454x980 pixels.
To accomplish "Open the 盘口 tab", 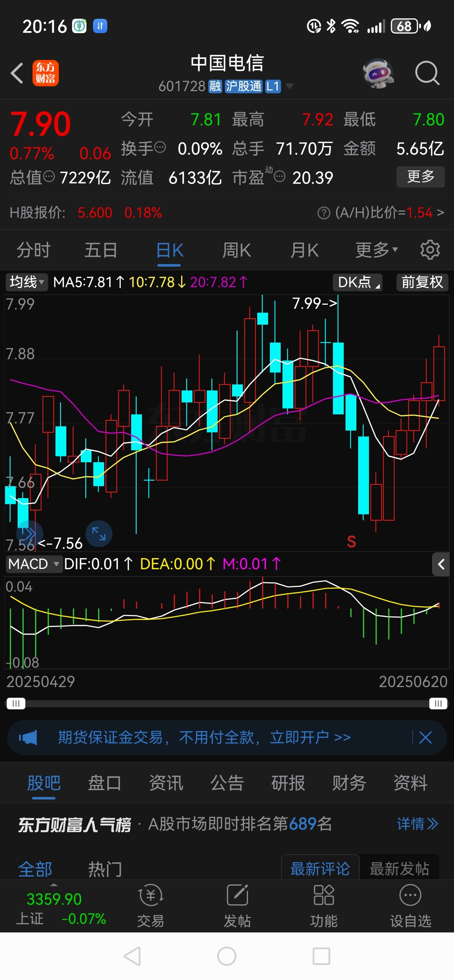I will (x=104, y=783).
